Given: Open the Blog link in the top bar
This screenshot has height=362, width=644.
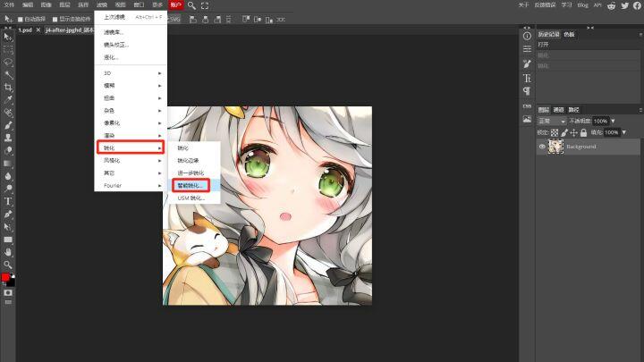Looking at the screenshot, I should click(x=582, y=5).
